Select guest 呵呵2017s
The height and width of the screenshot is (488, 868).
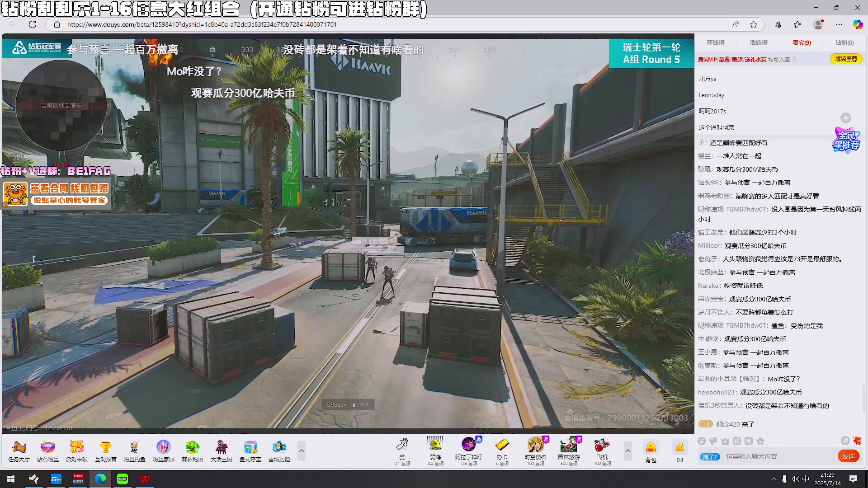pos(712,111)
